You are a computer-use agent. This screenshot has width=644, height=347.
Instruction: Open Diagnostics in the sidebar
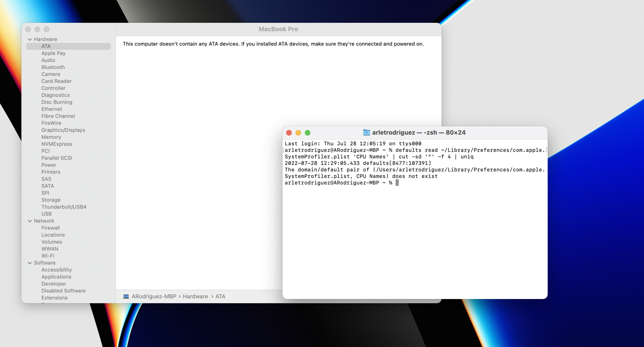55,95
